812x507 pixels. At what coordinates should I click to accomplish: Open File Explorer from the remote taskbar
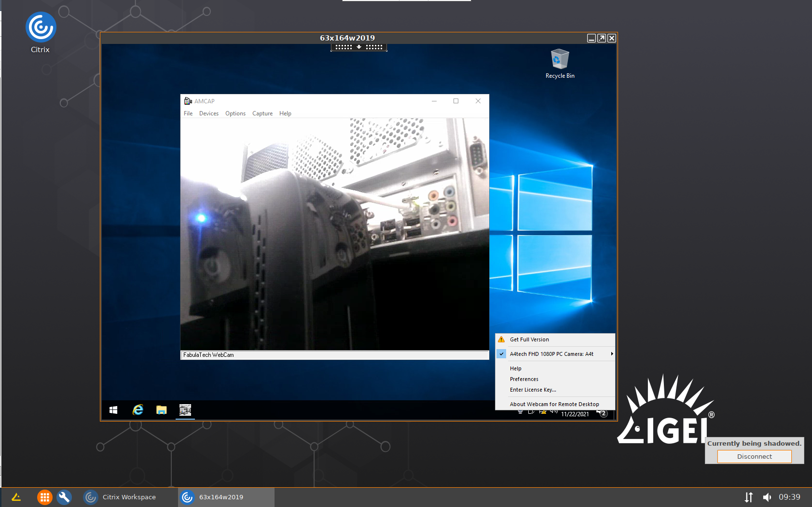tap(162, 410)
